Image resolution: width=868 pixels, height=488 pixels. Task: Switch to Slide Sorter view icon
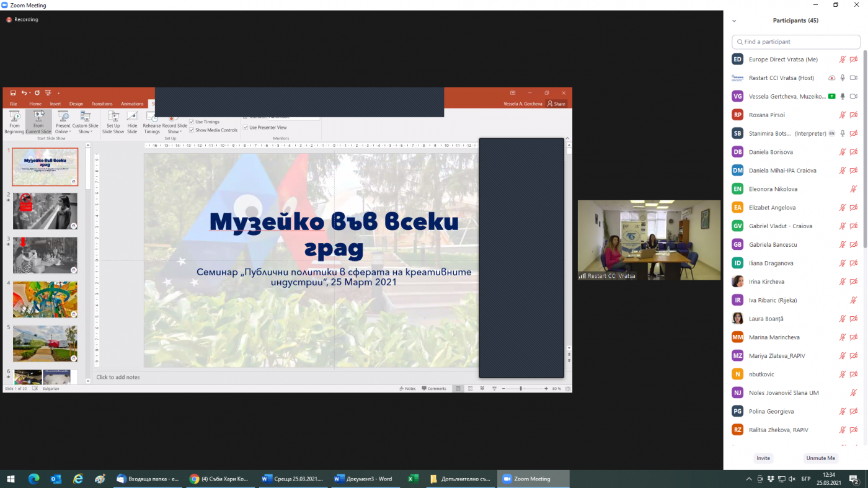coord(471,389)
